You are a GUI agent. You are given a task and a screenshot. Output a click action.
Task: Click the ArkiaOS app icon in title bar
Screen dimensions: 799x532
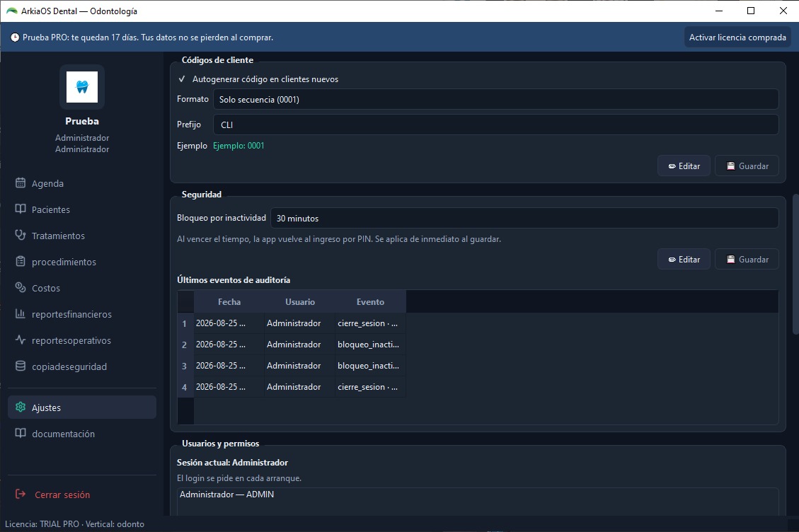point(11,11)
